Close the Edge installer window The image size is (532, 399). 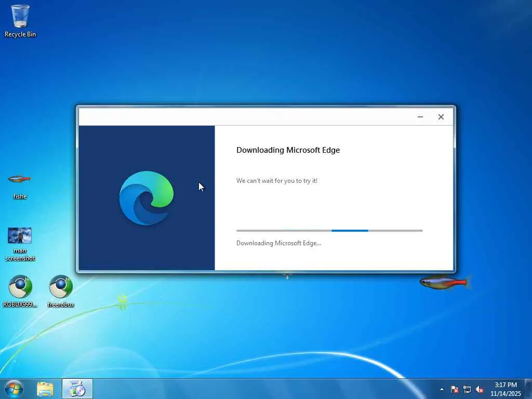(441, 117)
